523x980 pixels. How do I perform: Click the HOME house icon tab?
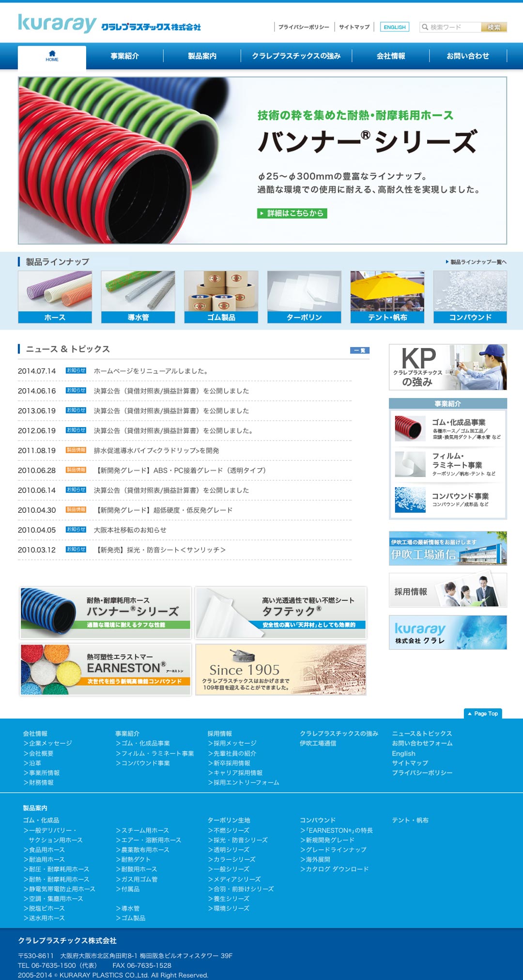click(52, 56)
